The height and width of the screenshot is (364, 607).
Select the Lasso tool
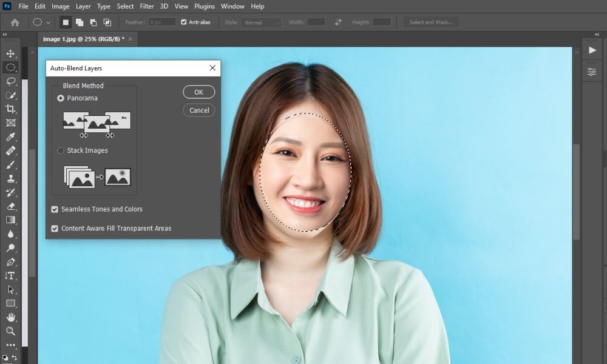10,81
